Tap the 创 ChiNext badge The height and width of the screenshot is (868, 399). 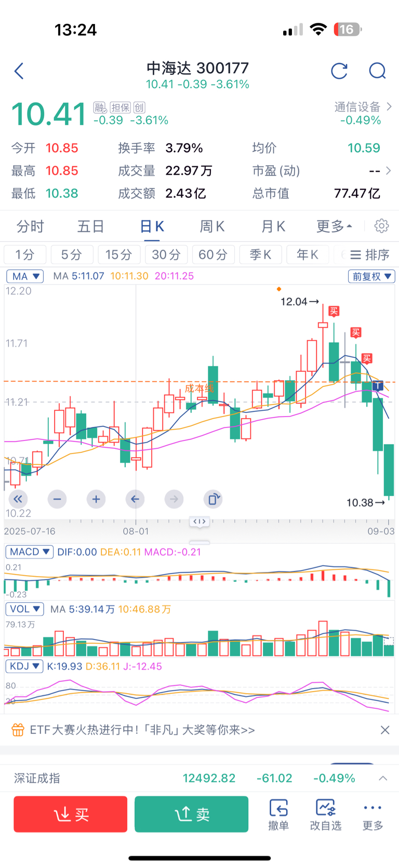tap(139, 108)
